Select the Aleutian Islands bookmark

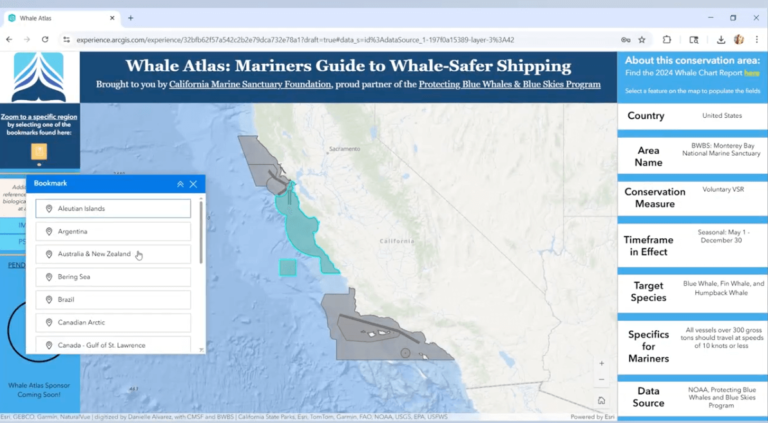click(x=113, y=208)
